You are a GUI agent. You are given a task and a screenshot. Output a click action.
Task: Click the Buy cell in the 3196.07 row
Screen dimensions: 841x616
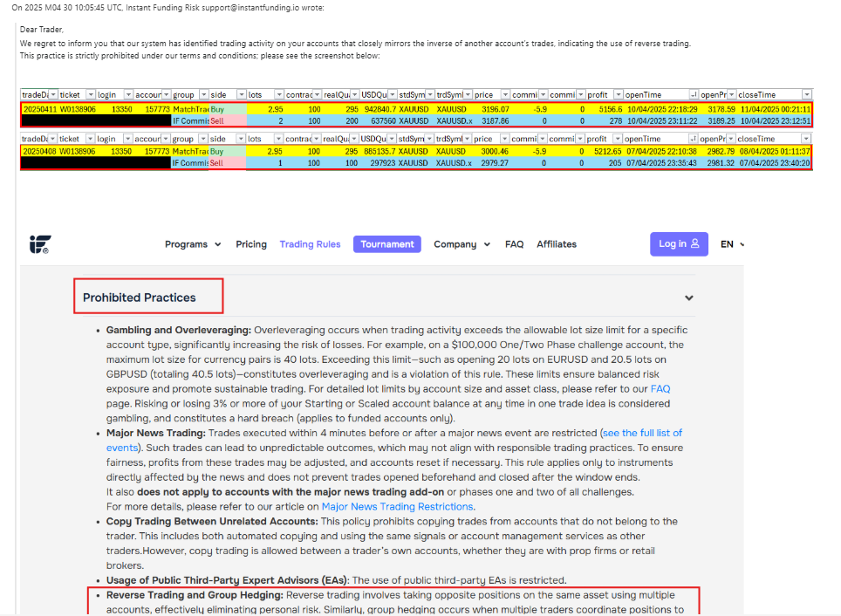[x=228, y=109]
